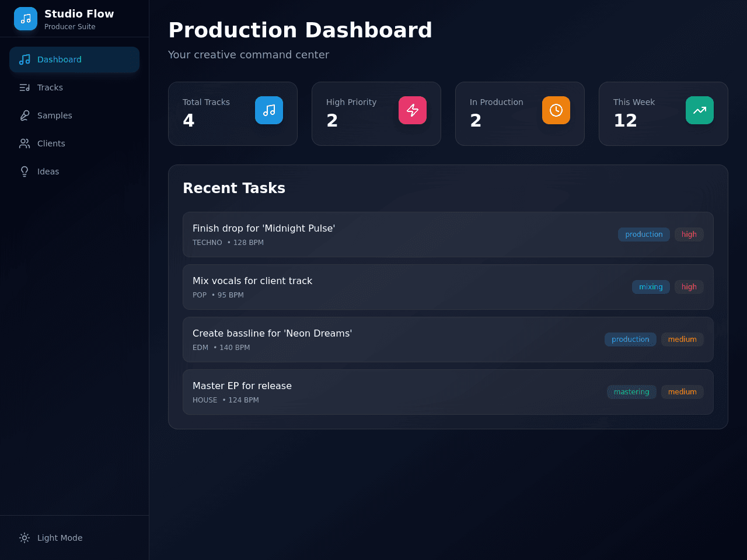The width and height of the screenshot is (747, 560).
Task: Click the Studio Flow music note logo
Action: click(26, 19)
